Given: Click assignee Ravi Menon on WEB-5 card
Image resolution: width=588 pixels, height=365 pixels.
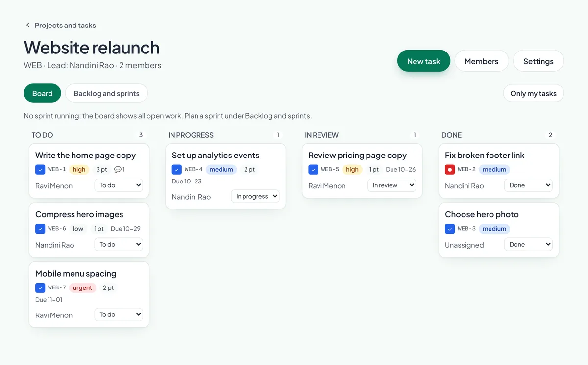Looking at the screenshot, I should tap(327, 186).
